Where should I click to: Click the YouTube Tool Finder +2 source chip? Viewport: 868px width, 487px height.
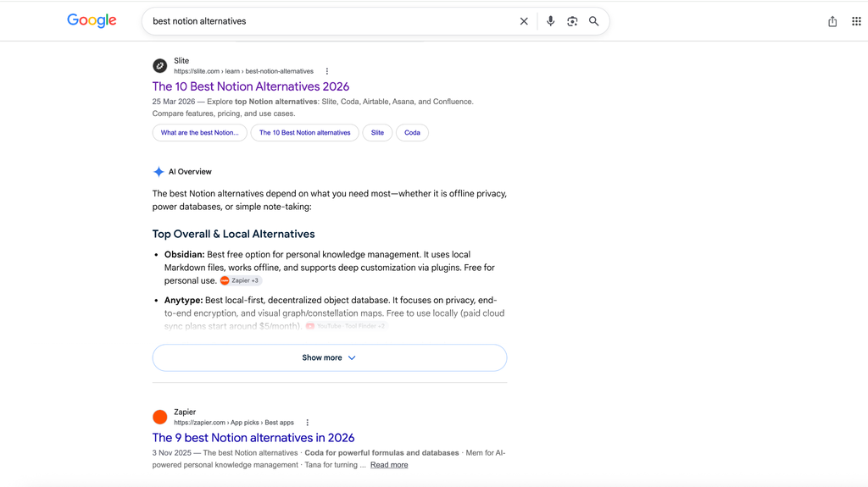[x=347, y=326]
